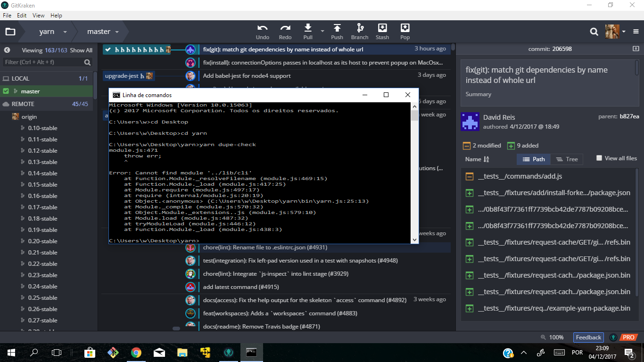Open File Explorer from taskbar
This screenshot has width=644, height=362.
coord(182,352)
